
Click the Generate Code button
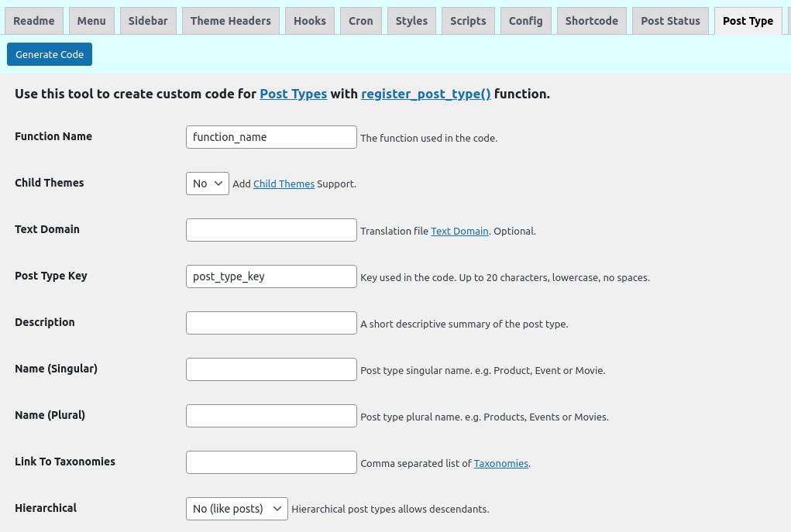click(50, 54)
